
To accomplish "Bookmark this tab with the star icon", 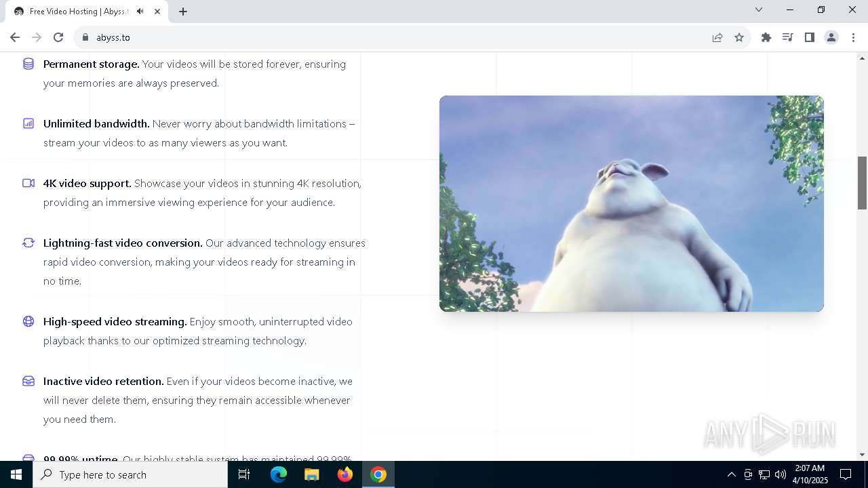I will [739, 37].
